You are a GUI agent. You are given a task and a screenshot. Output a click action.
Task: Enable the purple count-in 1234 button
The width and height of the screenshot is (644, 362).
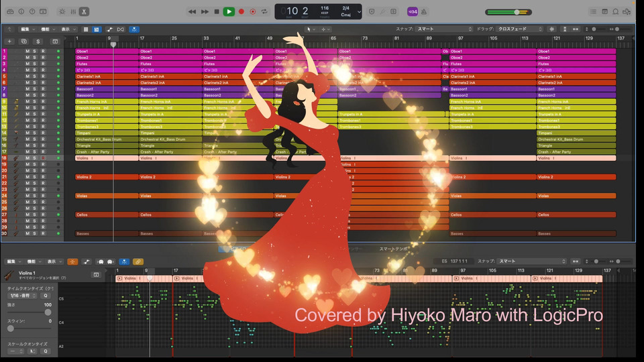click(x=413, y=11)
